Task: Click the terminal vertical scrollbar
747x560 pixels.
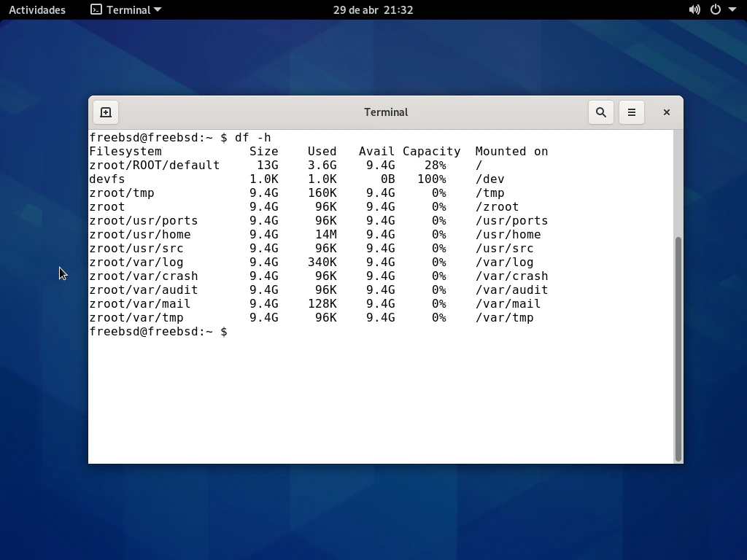Action: [x=678, y=349]
